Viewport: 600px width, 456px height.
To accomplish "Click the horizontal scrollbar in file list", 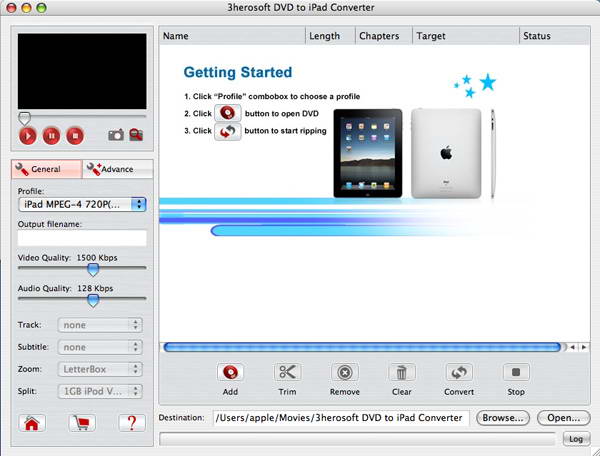I will (363, 347).
